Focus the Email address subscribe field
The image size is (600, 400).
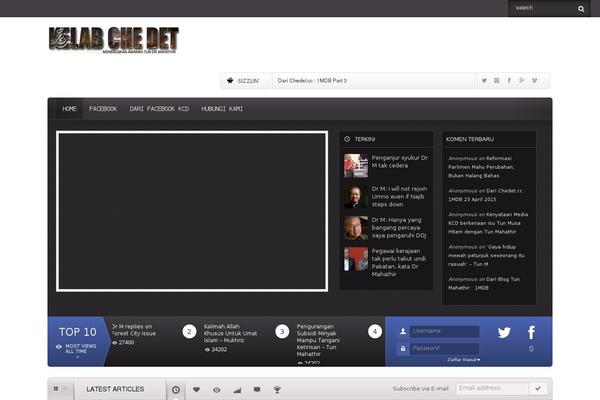pyautogui.click(x=492, y=389)
